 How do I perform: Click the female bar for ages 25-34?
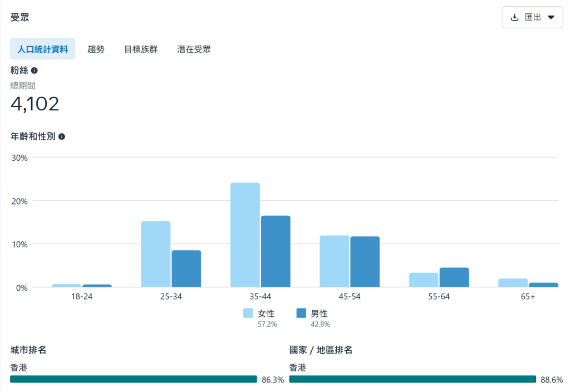point(156,254)
